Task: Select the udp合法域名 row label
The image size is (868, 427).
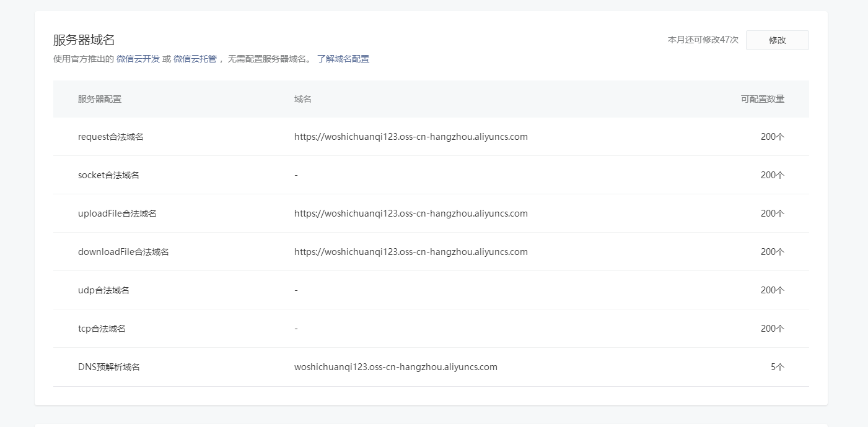Action: [103, 290]
